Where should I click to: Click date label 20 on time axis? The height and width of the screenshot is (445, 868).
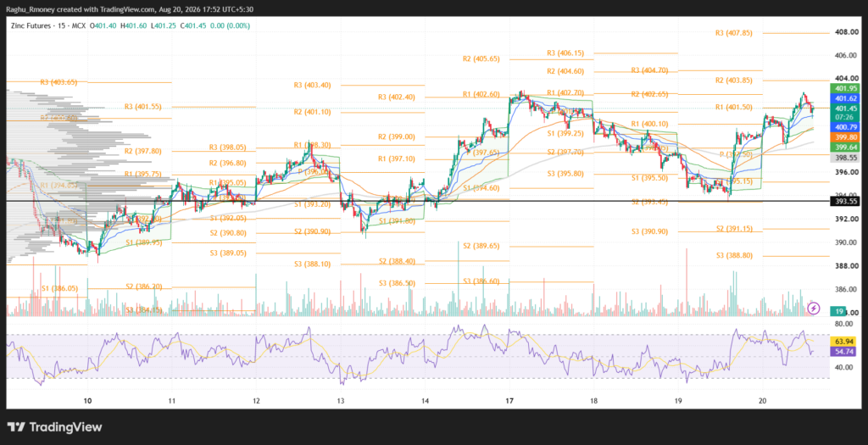tap(762, 400)
